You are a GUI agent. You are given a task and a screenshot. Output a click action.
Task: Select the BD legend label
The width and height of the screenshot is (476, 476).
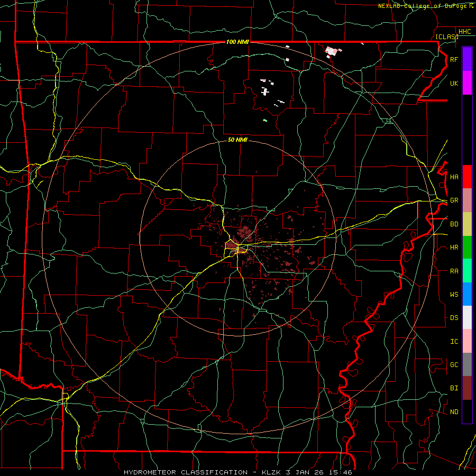(454, 224)
